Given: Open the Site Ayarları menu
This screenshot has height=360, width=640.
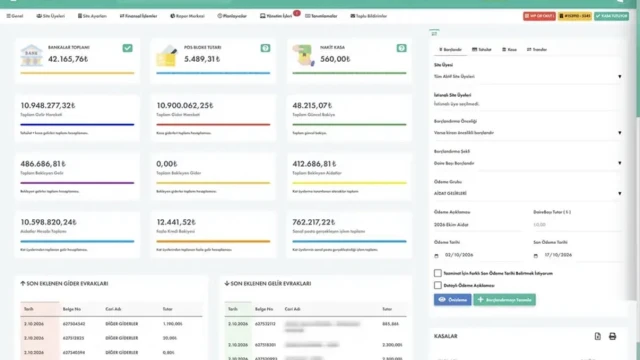Looking at the screenshot, I should [92, 16].
